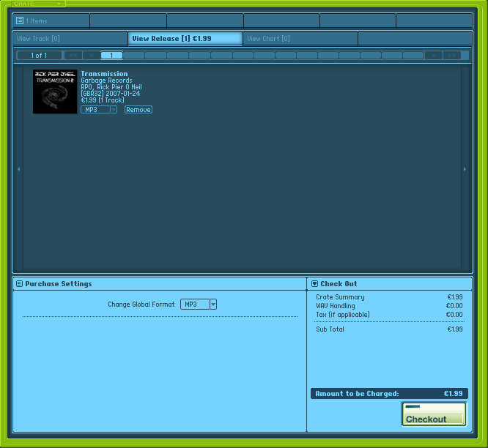
Task: Click the left edge scroll arrow
Action: 18,169
